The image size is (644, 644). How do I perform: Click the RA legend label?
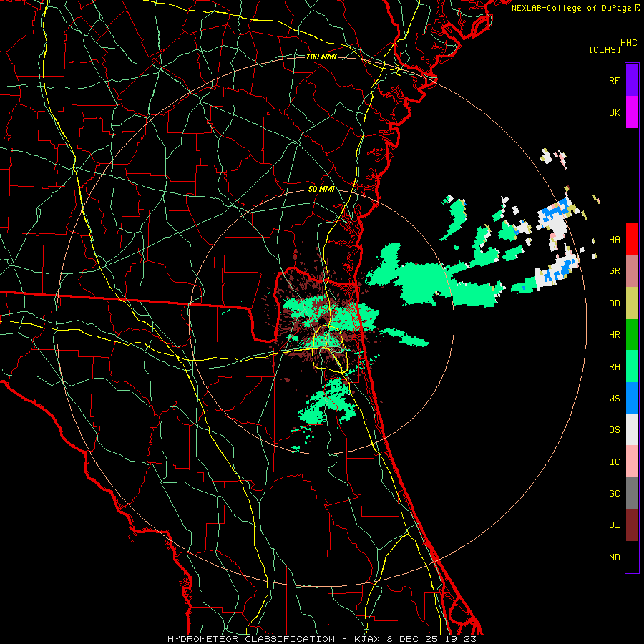click(x=614, y=367)
